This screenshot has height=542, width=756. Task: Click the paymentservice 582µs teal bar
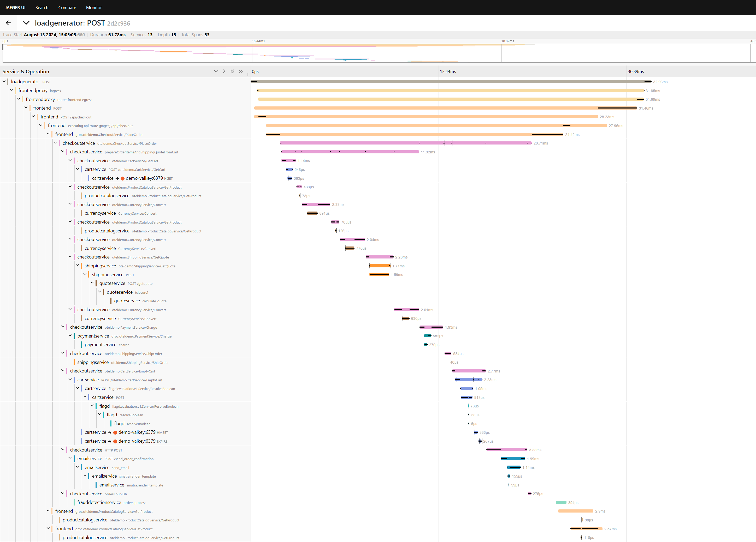click(x=428, y=336)
